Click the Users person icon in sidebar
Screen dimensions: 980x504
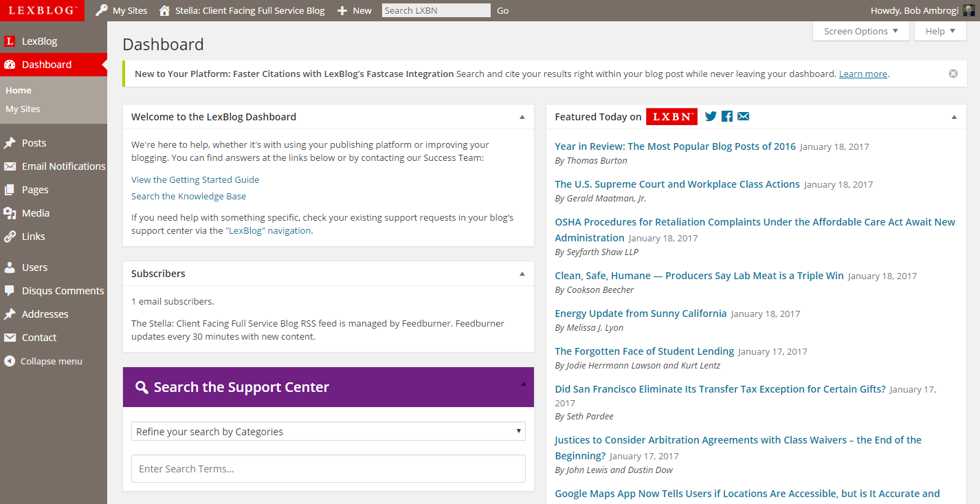pyautogui.click(x=10, y=267)
